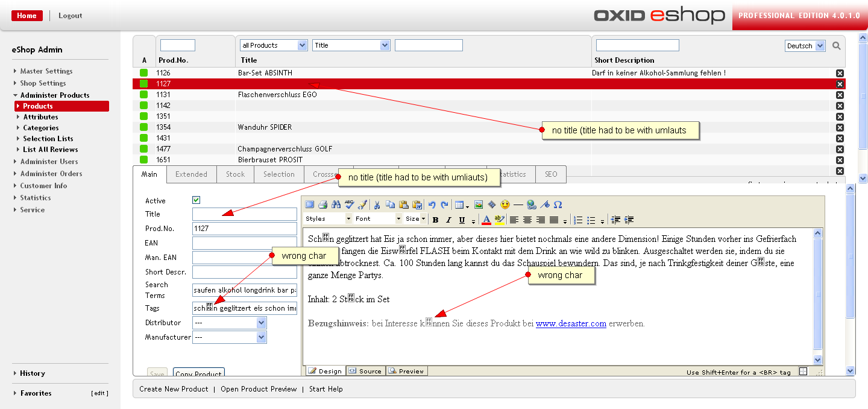Switch to the Extended tab
This screenshot has width=868, height=409.
click(x=191, y=174)
